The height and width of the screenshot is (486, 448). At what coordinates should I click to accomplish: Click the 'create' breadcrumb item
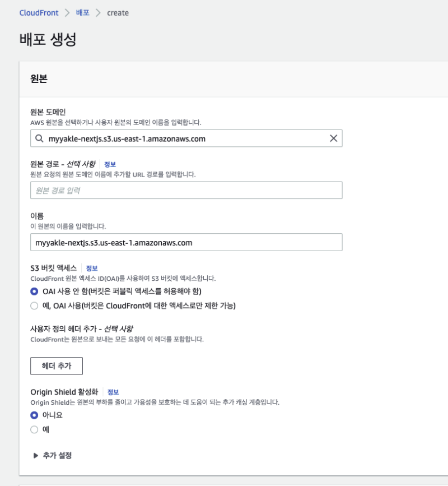click(x=118, y=12)
